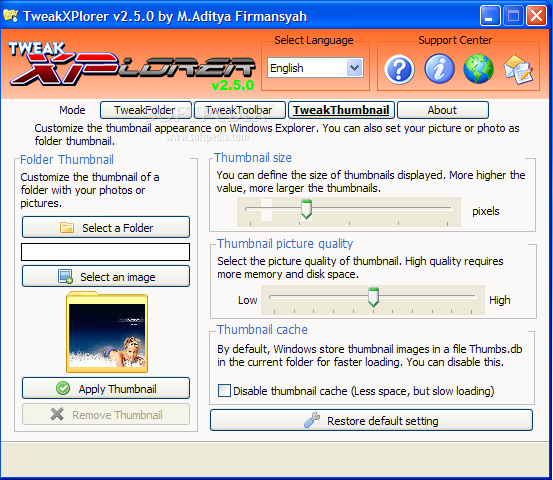Click Restore default setting button
553x480 pixels.
(x=371, y=420)
